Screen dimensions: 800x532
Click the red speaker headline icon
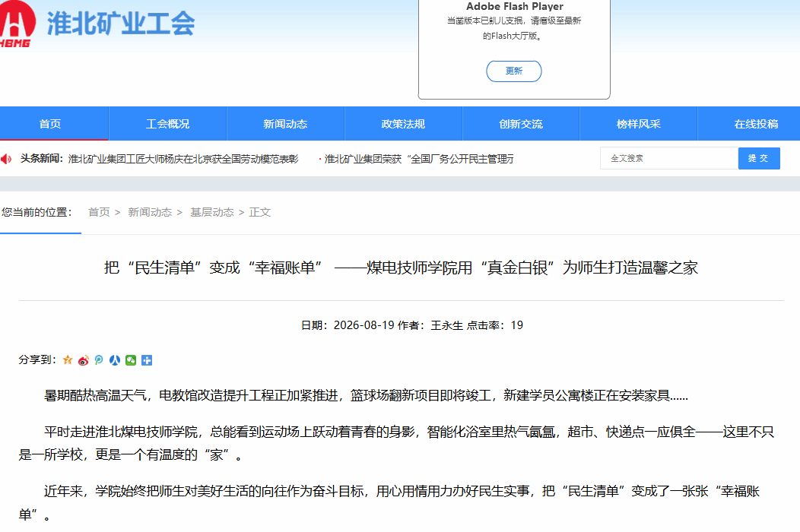click(6, 159)
